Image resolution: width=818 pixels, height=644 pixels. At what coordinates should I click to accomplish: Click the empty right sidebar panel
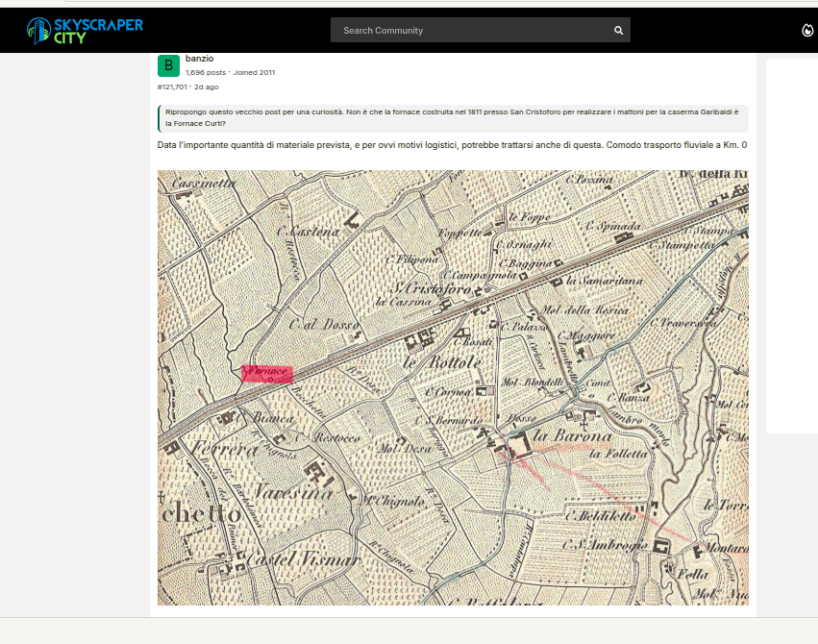[791, 245]
